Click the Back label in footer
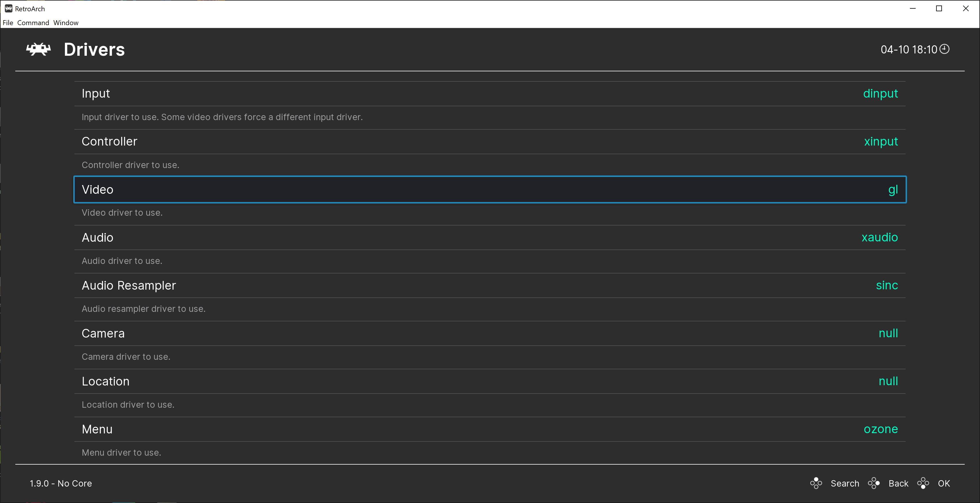980x503 pixels. click(x=898, y=484)
